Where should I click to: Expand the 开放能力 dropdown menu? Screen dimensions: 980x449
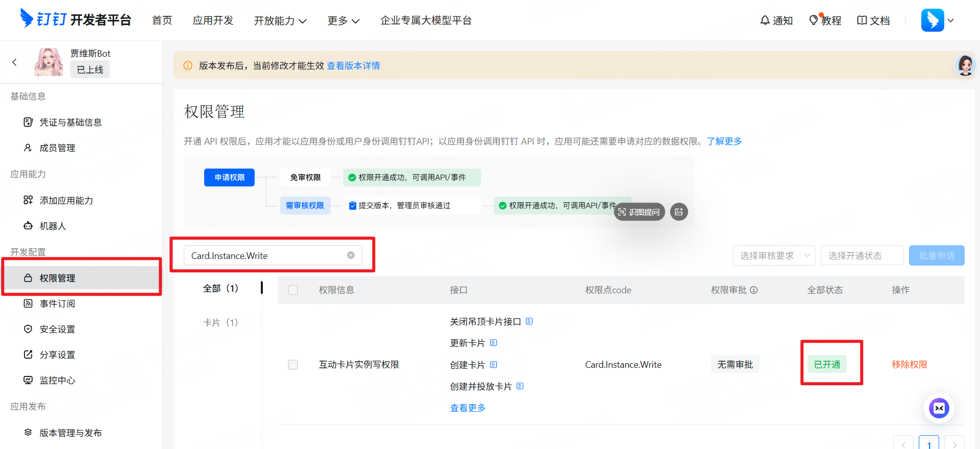coord(280,20)
